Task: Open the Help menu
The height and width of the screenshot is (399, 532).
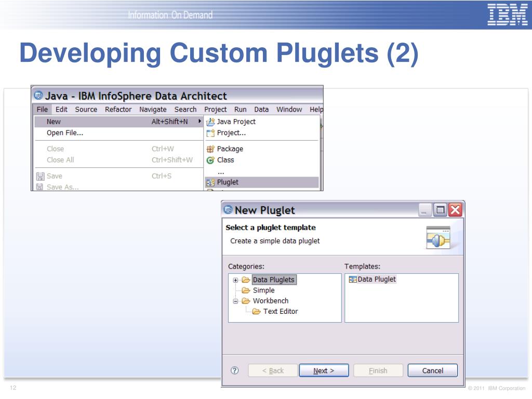Action: pos(316,110)
